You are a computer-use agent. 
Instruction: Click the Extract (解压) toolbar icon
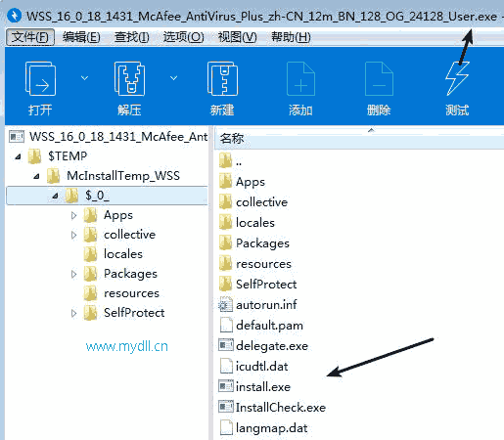[129, 78]
